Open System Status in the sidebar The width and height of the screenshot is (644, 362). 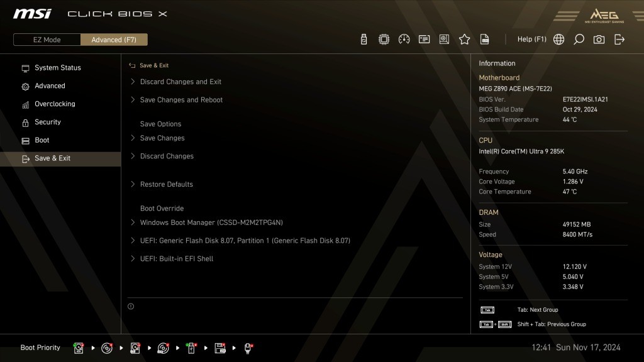click(x=60, y=68)
